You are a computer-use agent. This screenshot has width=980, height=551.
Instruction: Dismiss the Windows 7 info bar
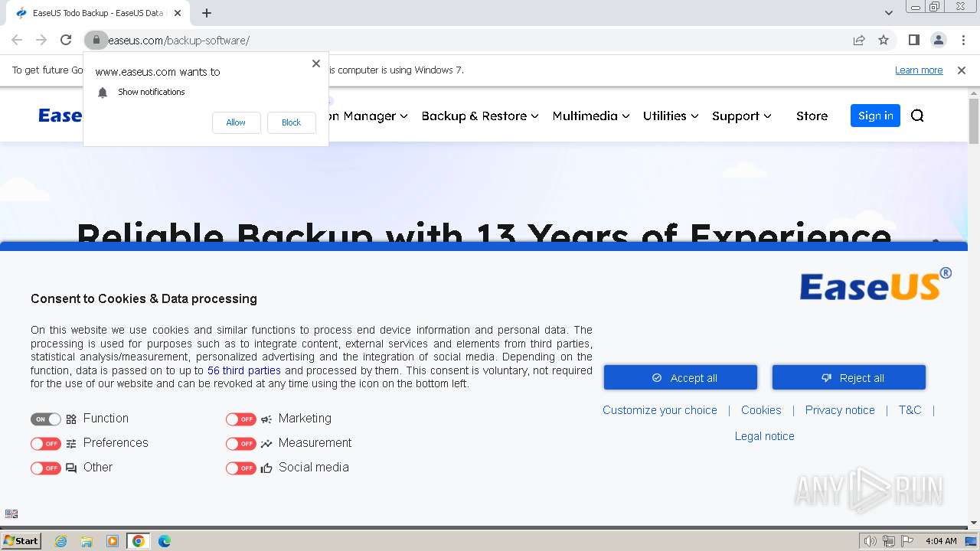click(962, 70)
